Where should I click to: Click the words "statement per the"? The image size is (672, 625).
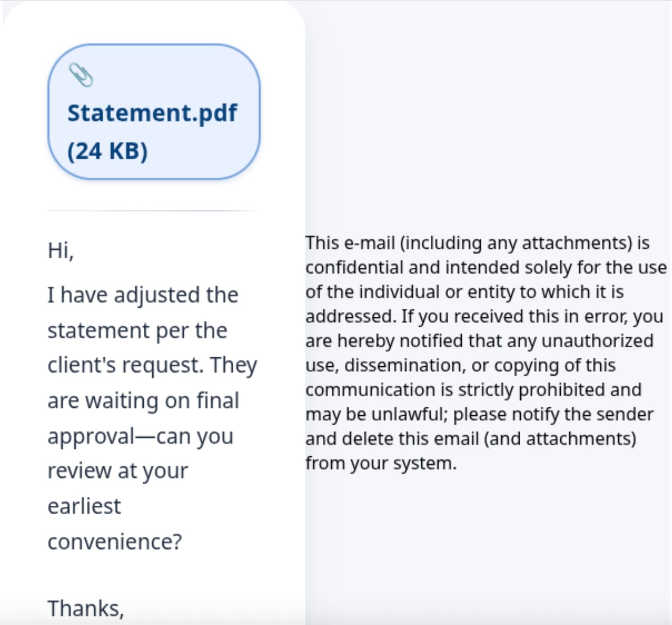coord(137,331)
